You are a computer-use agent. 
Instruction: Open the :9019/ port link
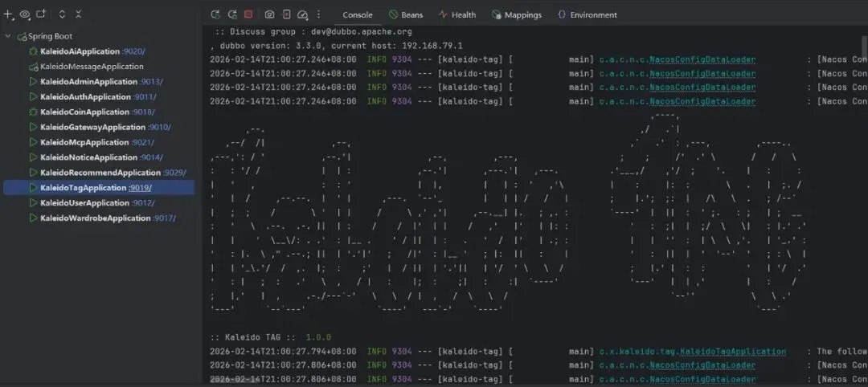tap(140, 187)
